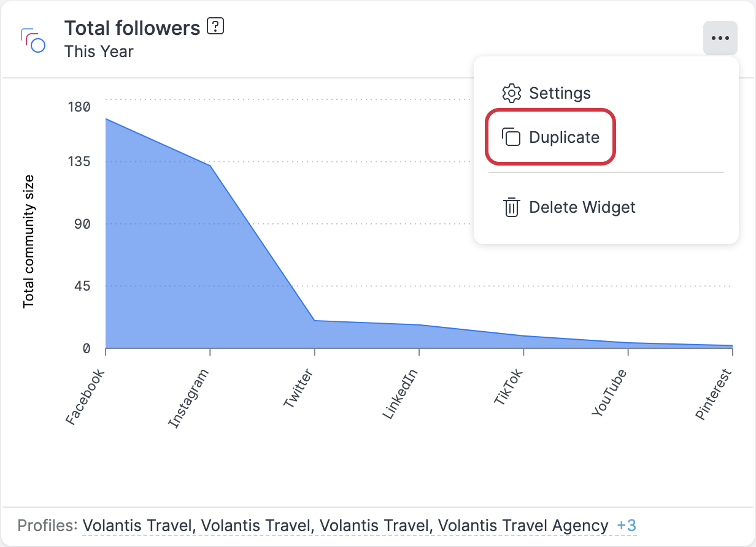This screenshot has width=756, height=547.
Task: Click the Delete Widget trash icon
Action: pos(511,207)
